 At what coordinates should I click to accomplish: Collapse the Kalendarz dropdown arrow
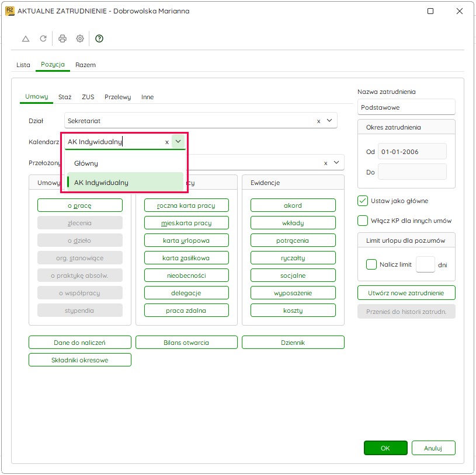coord(178,141)
